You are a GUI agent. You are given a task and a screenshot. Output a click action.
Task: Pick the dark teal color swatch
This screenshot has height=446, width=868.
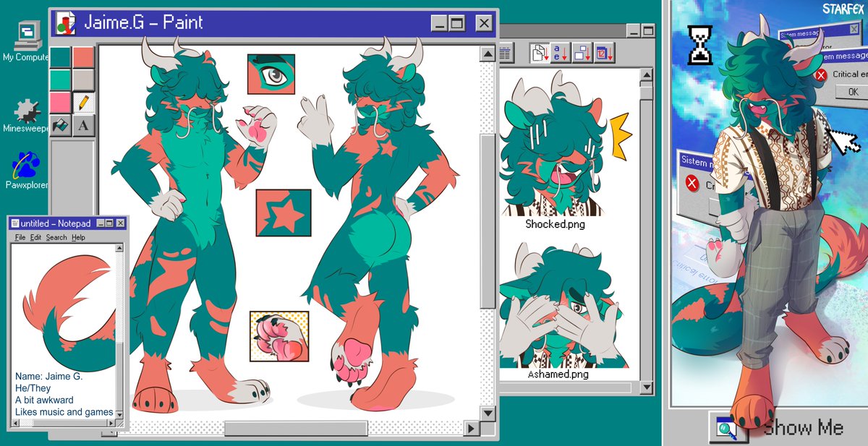click(x=61, y=57)
